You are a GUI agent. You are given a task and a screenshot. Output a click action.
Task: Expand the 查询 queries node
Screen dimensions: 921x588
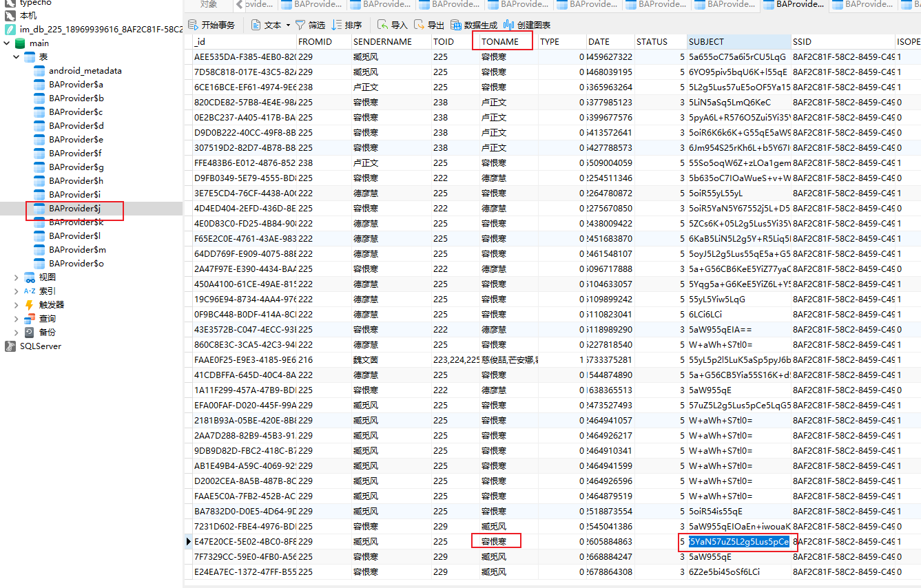click(17, 319)
